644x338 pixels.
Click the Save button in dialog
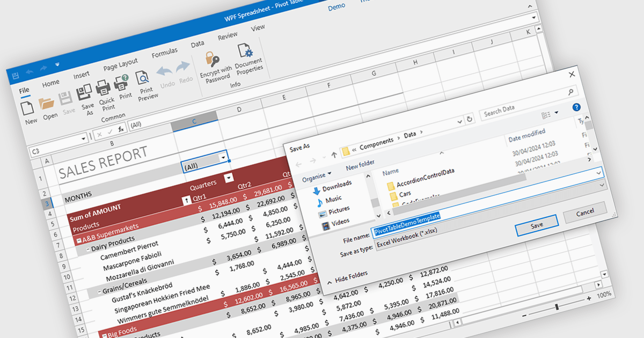536,225
